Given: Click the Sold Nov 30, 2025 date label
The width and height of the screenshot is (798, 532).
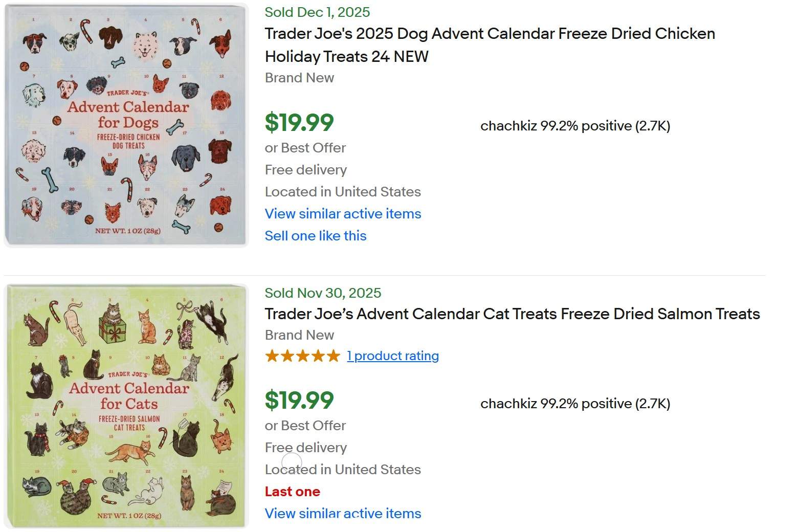Looking at the screenshot, I should pyautogui.click(x=322, y=293).
